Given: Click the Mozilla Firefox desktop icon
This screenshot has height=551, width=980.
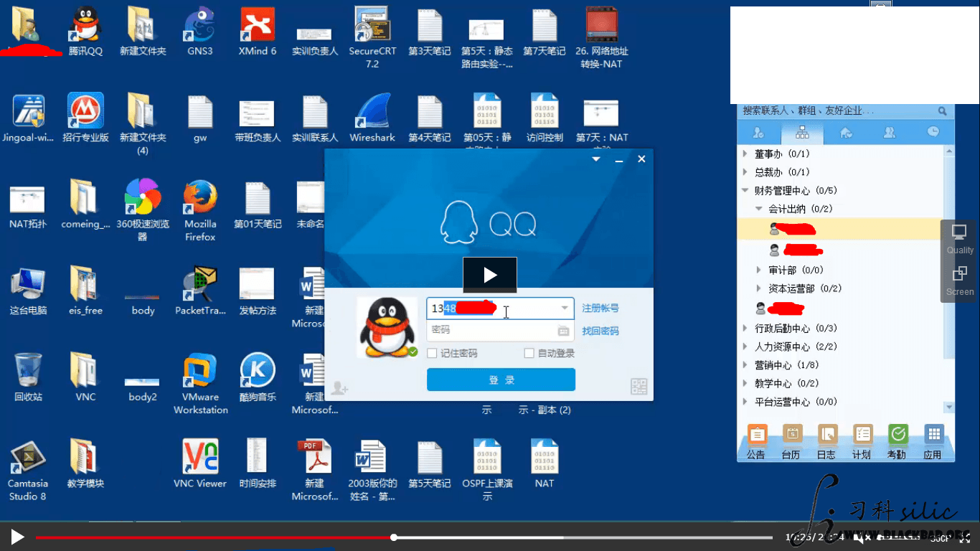Looking at the screenshot, I should pos(200,210).
